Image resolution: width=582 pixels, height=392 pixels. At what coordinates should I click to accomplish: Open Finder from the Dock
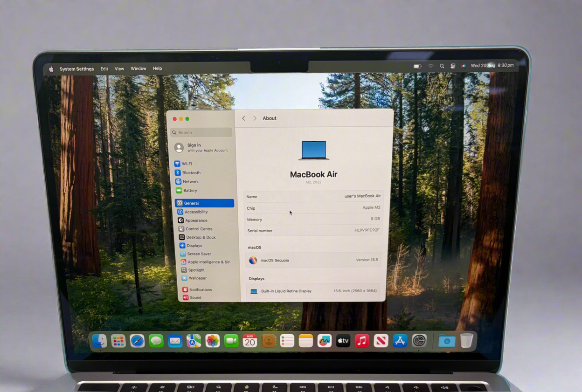(99, 341)
